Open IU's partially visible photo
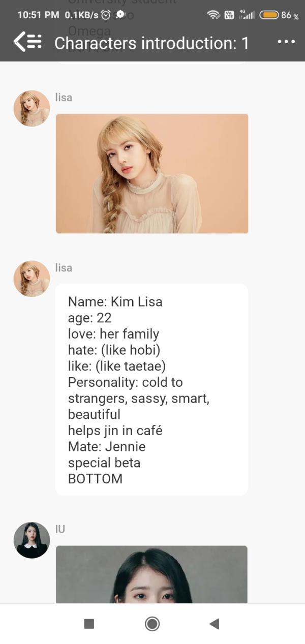 pos(151,574)
